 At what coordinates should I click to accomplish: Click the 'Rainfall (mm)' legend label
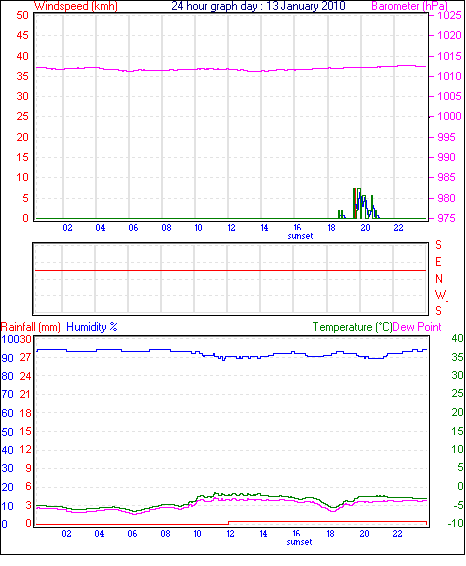point(30,327)
